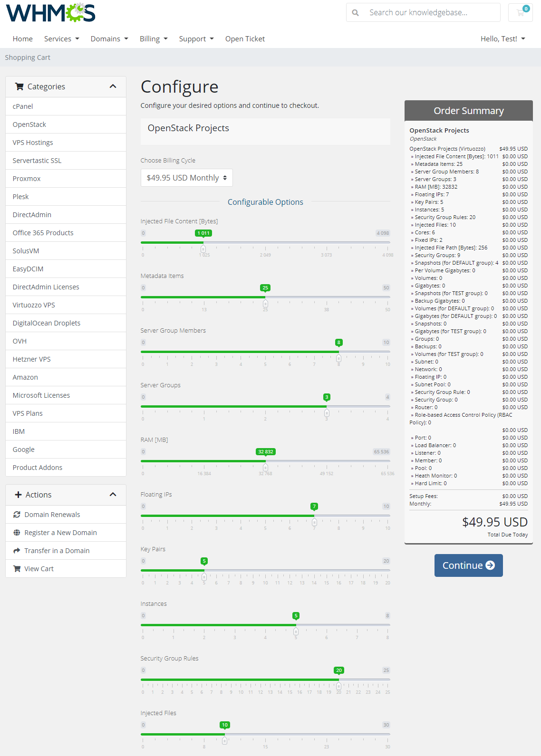This screenshot has height=756, width=541.
Task: Open the Open Ticket link
Action: [x=245, y=39]
